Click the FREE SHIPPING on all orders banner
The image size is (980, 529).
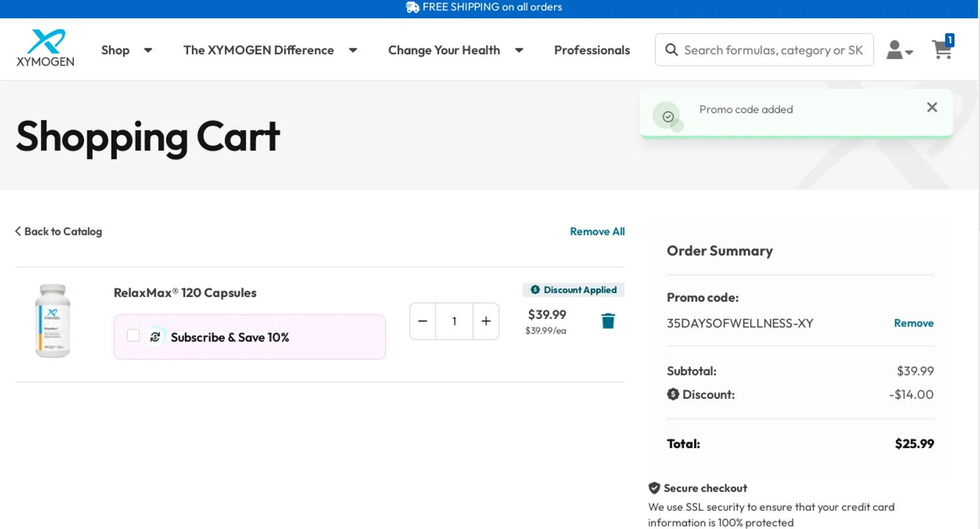coord(484,7)
